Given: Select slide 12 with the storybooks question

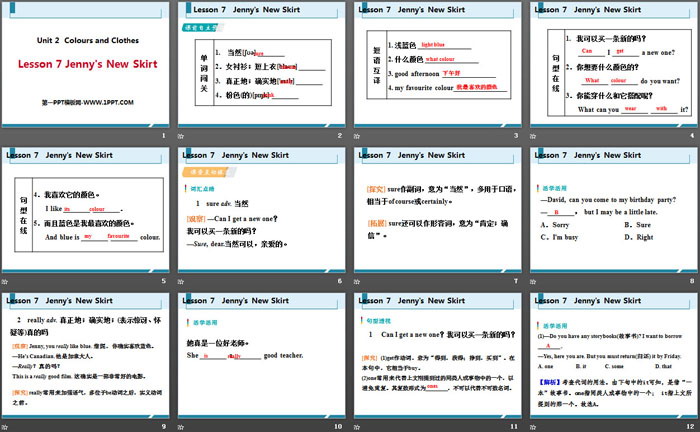Looking at the screenshot, I should 613,356.
